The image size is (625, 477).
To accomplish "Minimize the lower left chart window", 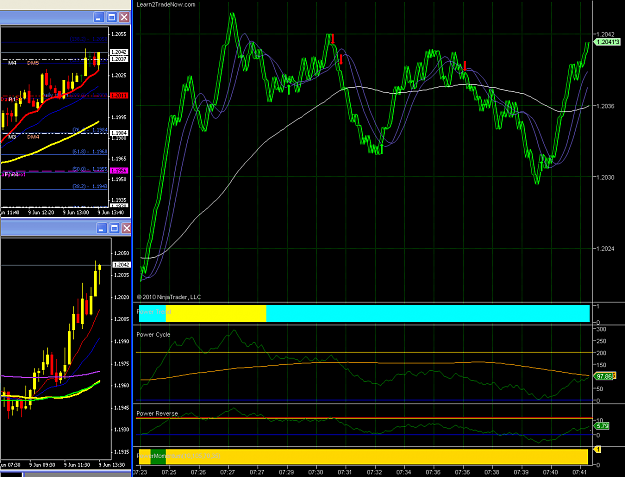I will [x=101, y=228].
